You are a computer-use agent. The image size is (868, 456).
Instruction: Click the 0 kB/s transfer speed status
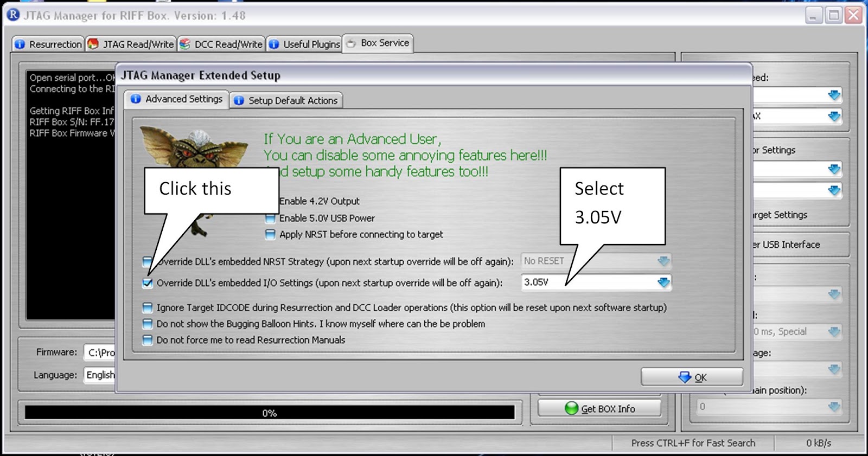click(x=819, y=443)
